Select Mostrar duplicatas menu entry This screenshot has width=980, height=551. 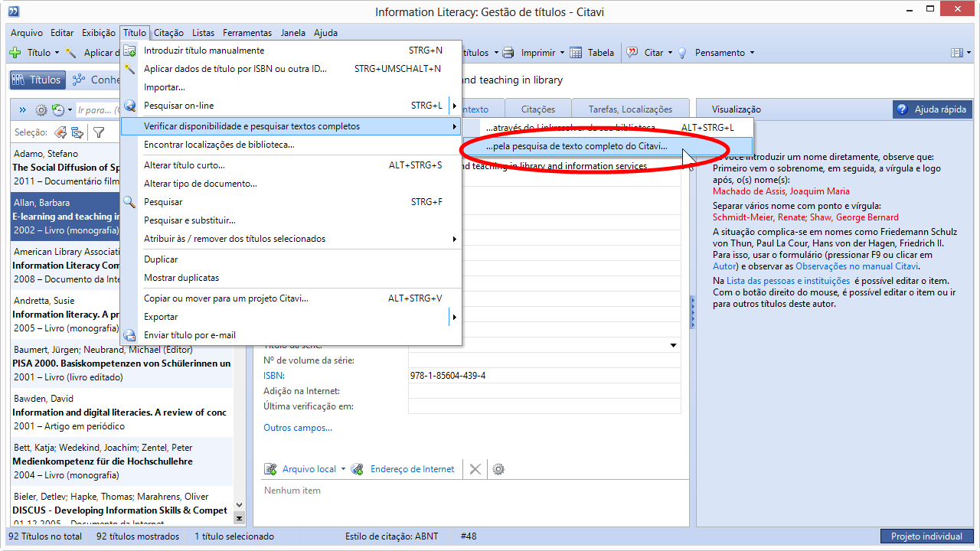291,278
